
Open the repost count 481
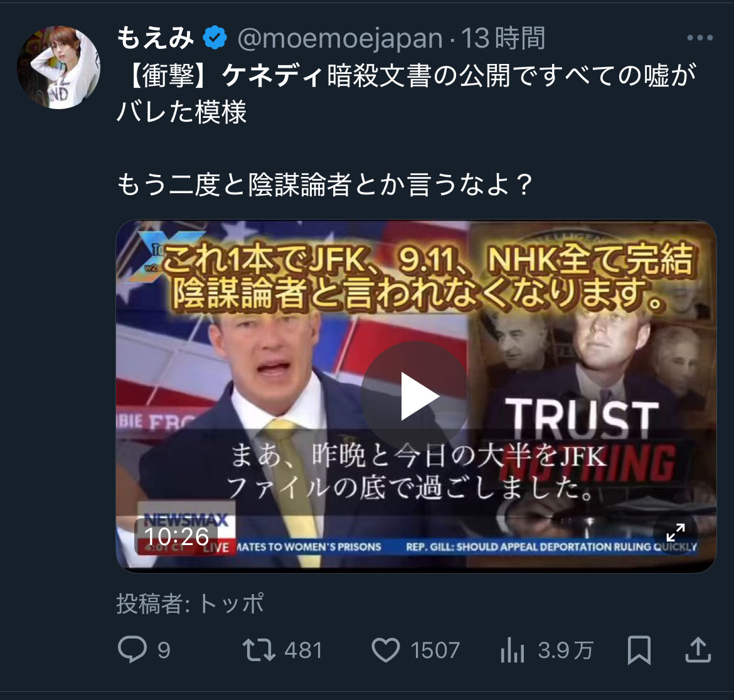304,650
